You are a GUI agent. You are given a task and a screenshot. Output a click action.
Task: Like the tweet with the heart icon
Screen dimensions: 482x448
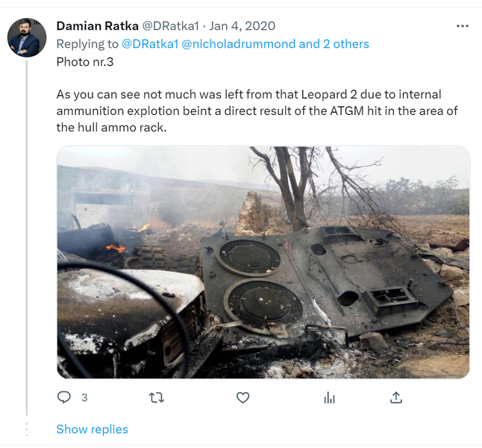(242, 398)
